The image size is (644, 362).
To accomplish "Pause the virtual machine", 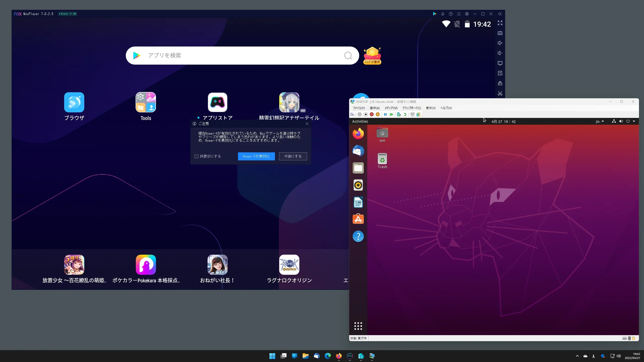I will (x=385, y=115).
